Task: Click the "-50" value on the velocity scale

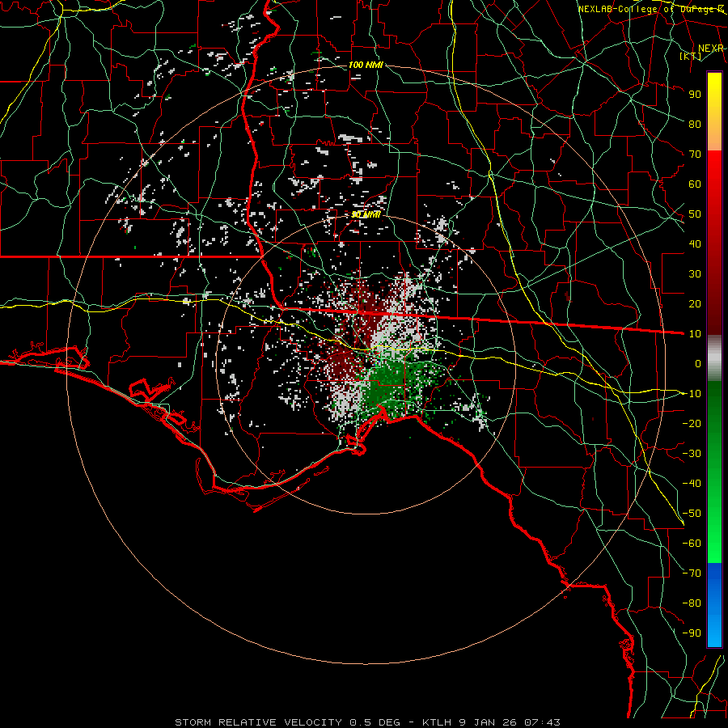Action: pos(692,514)
